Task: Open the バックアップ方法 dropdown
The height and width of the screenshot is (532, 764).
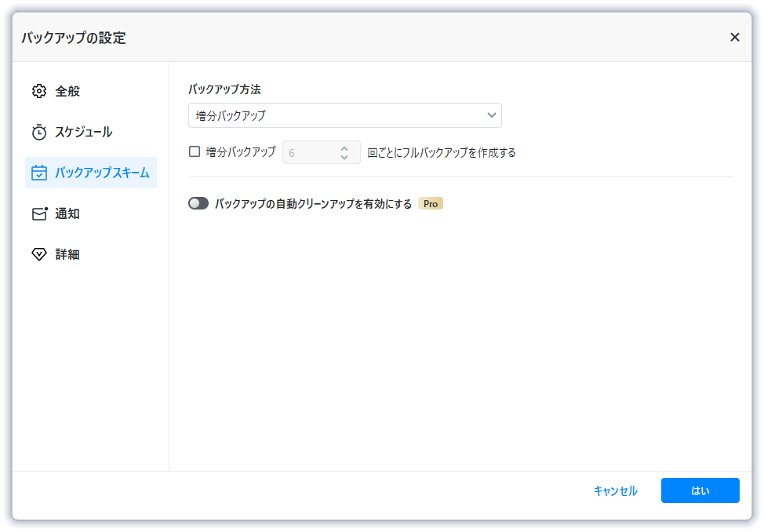Action: tap(345, 115)
